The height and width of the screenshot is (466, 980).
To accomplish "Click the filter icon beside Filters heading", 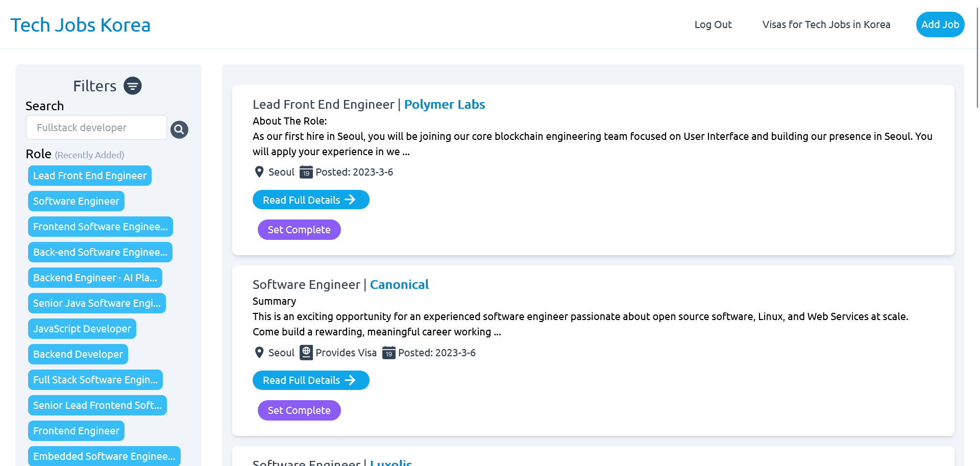I will pyautogui.click(x=133, y=86).
